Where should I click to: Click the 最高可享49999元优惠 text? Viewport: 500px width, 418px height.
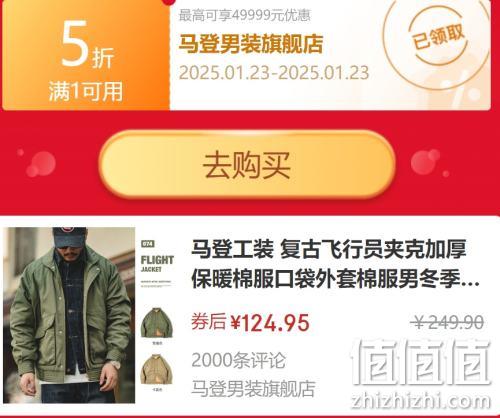(245, 15)
